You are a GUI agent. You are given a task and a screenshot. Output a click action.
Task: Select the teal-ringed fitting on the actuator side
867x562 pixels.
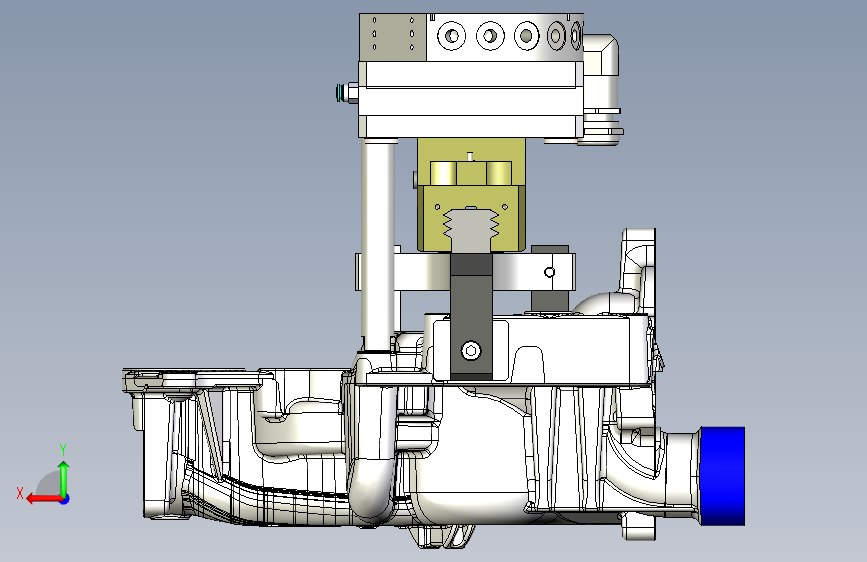[346, 92]
